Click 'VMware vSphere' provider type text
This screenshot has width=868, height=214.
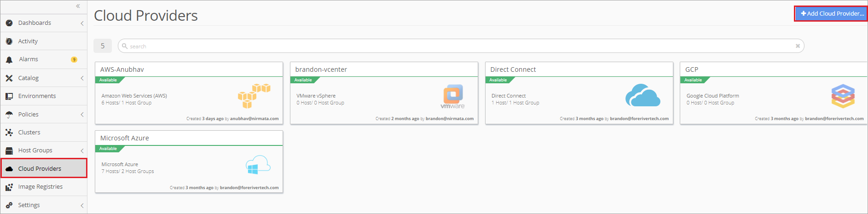point(316,96)
